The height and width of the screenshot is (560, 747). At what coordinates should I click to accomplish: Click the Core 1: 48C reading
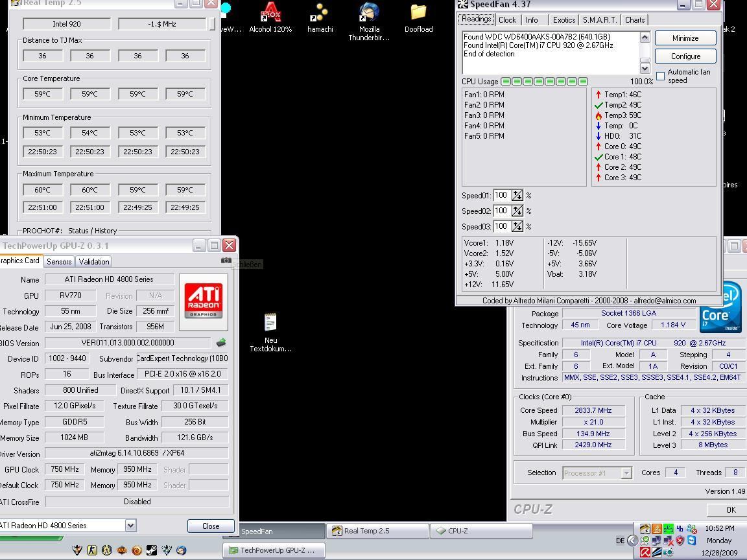tap(618, 157)
